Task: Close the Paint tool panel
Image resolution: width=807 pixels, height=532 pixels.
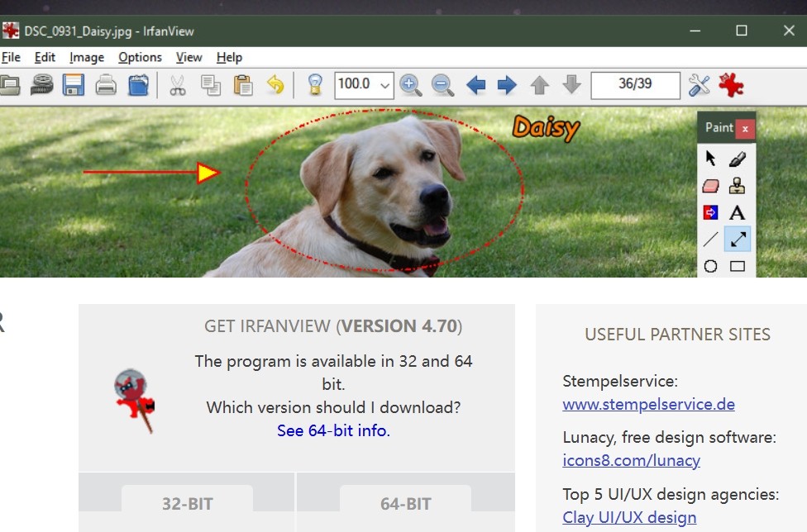Action: pyautogui.click(x=745, y=128)
